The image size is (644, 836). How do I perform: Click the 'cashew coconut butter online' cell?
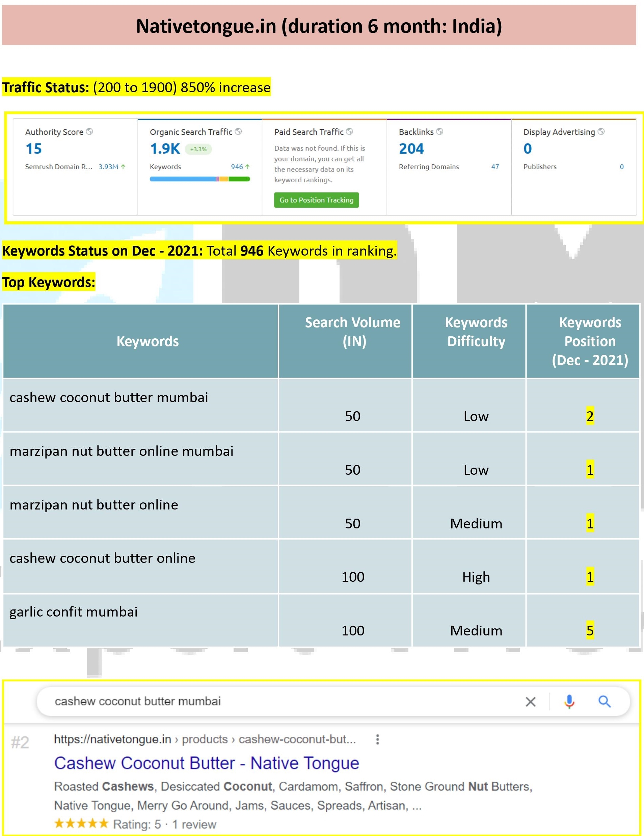[140, 566]
